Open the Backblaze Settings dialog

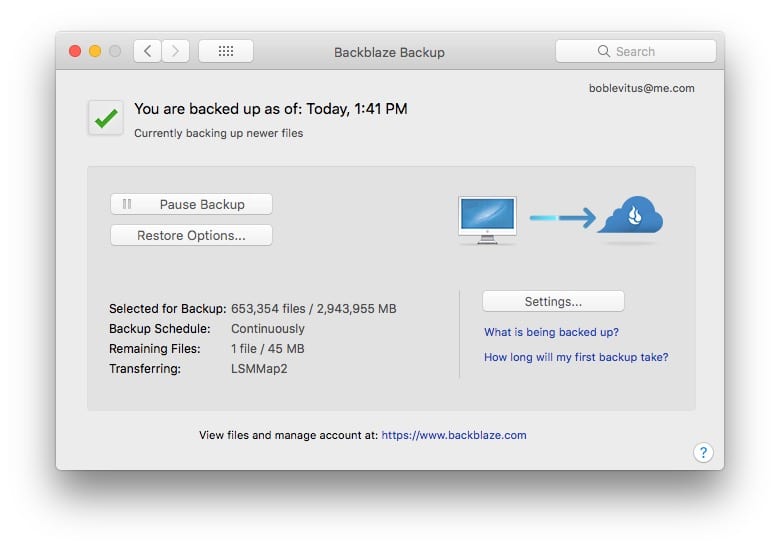(553, 301)
